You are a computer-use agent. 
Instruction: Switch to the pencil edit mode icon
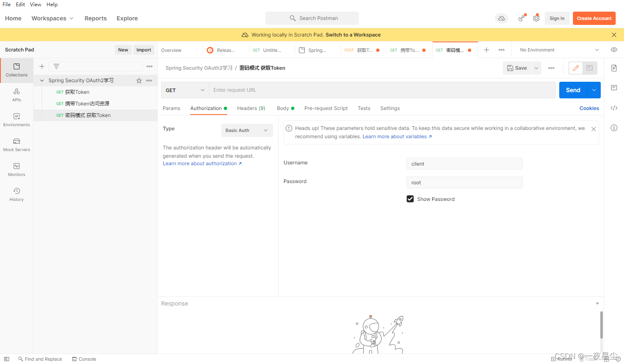575,68
